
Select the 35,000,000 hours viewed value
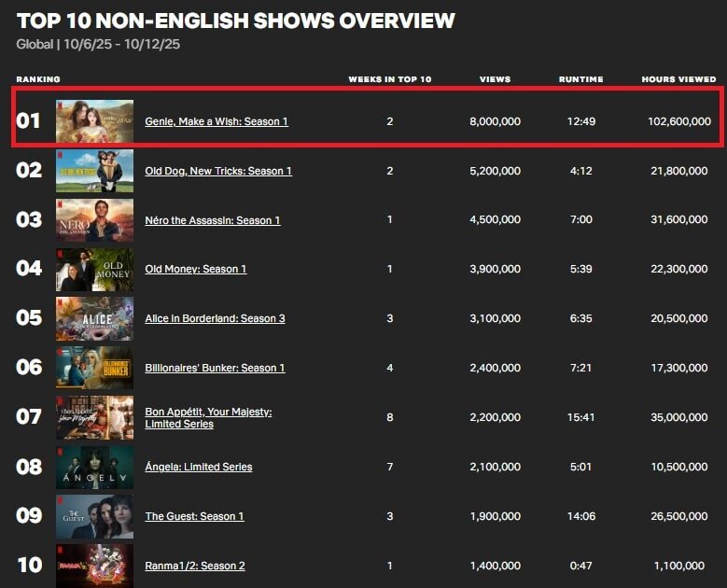[679, 417]
